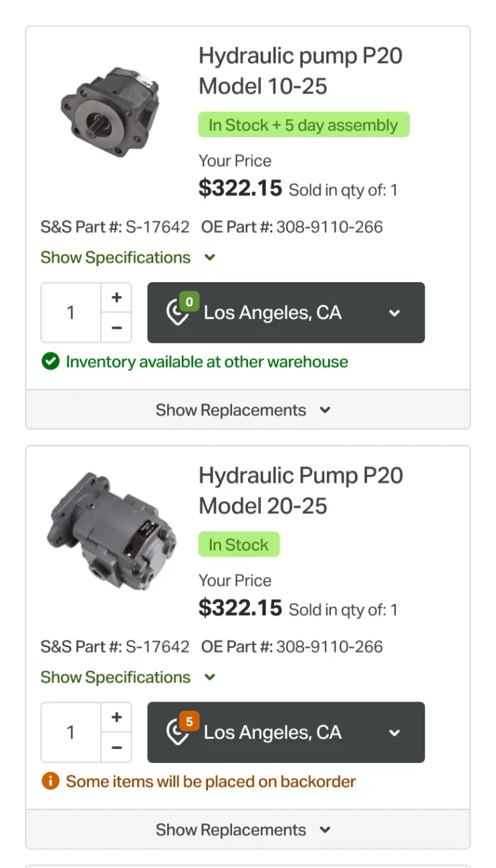
Task: Decrease quantity for Model 10-25 pump
Action: [x=116, y=328]
